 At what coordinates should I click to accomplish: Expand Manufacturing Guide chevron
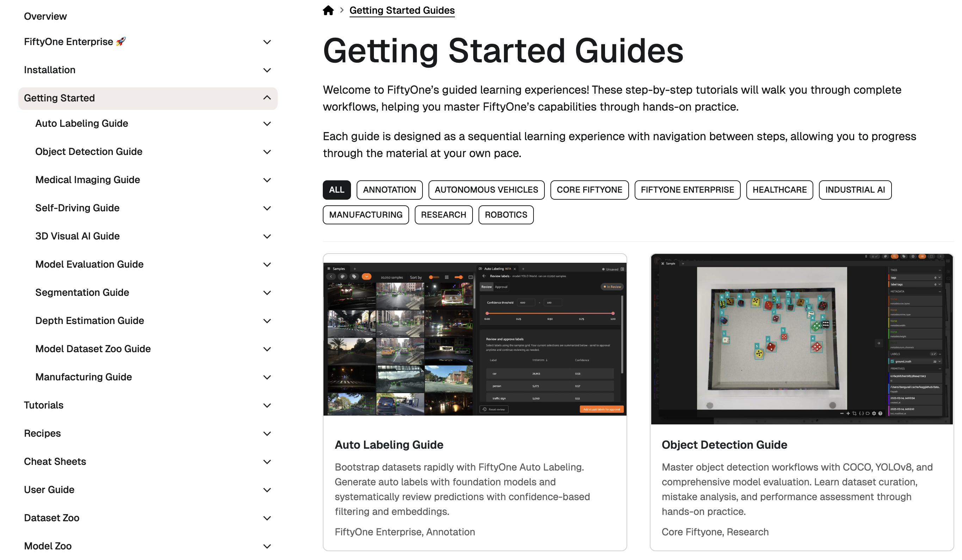pos(267,378)
